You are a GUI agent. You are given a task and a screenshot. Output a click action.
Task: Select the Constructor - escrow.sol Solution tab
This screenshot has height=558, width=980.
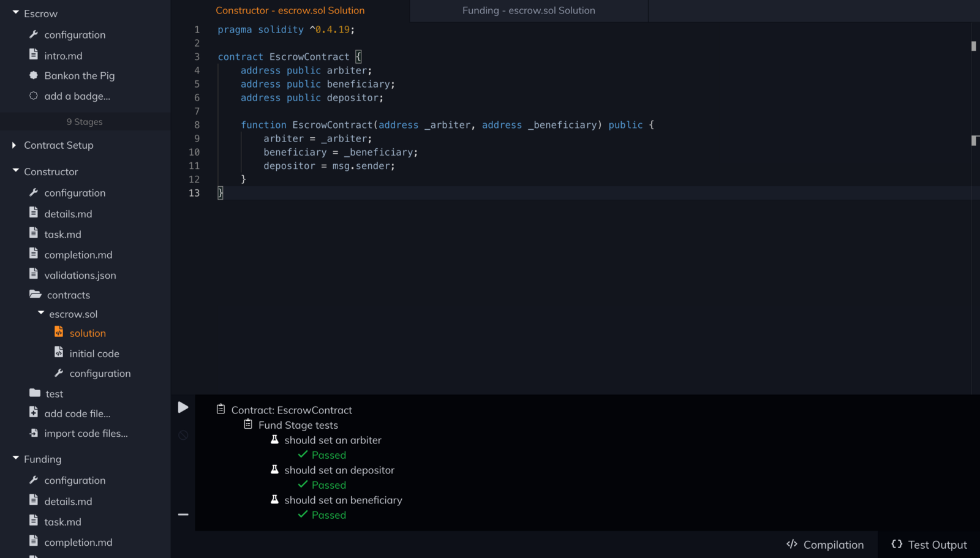coord(290,10)
